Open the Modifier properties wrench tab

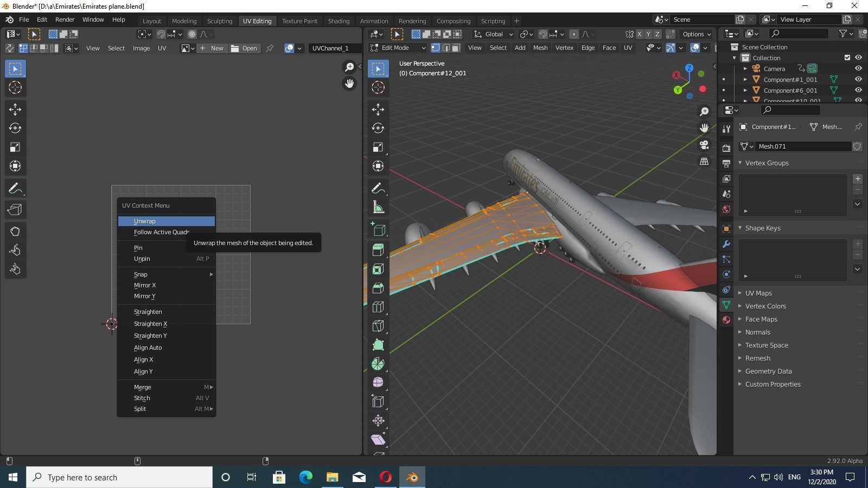click(726, 244)
